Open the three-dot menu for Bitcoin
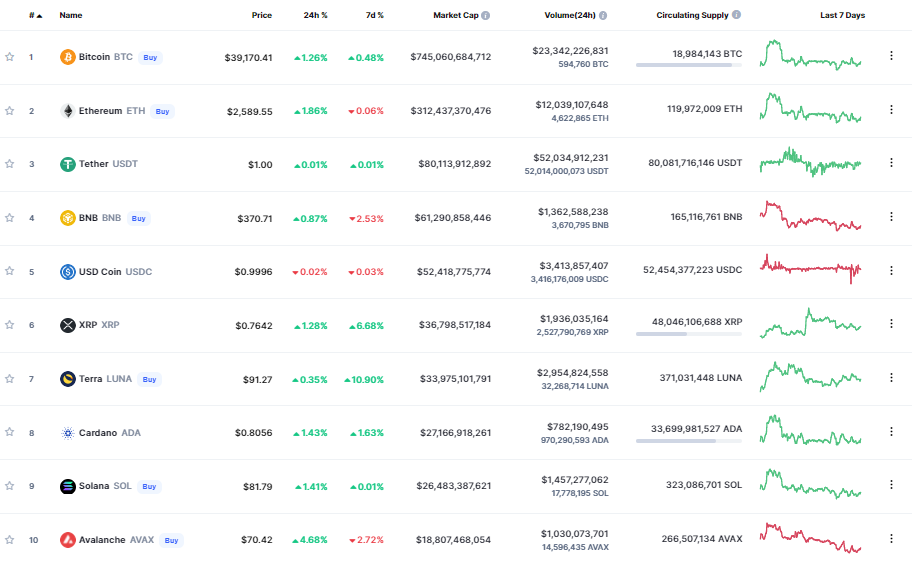This screenshot has width=920, height=565. [891, 56]
